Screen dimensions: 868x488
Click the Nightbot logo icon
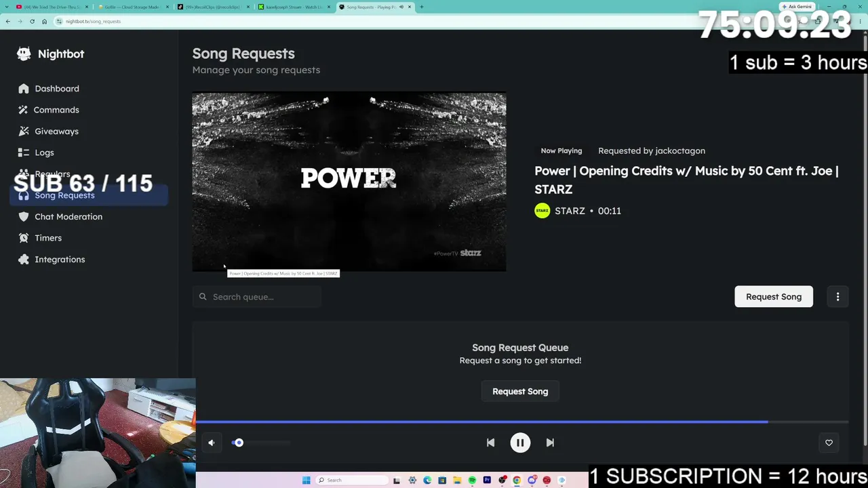point(24,54)
